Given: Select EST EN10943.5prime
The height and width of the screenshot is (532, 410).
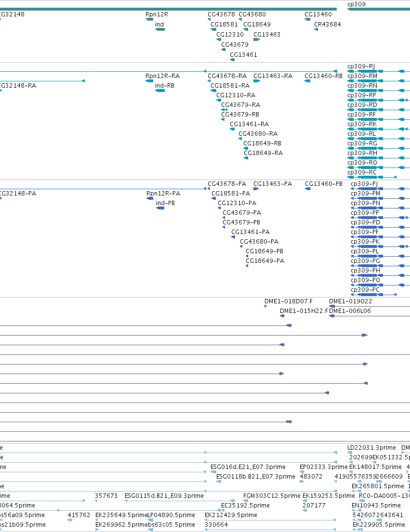Looking at the screenshot, I should 376,506.
